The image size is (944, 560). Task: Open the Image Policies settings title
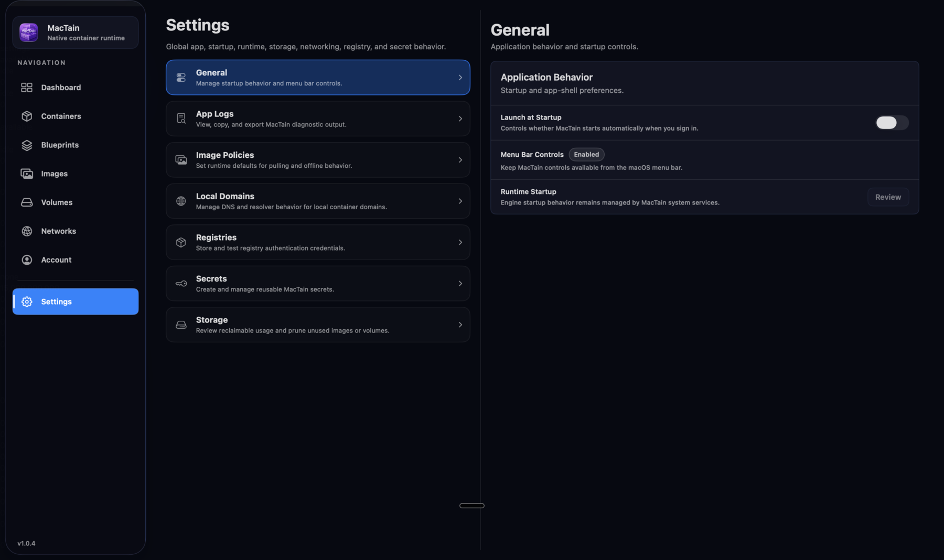point(225,155)
